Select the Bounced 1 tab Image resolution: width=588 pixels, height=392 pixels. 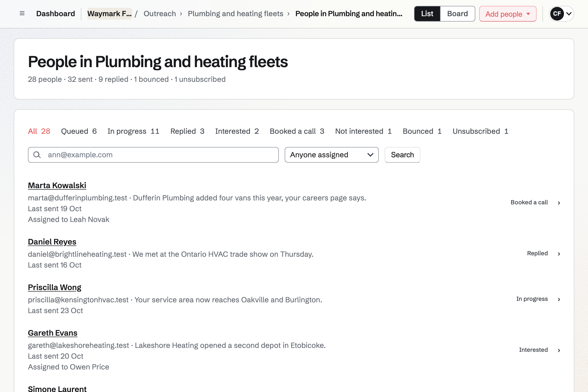[422, 131]
